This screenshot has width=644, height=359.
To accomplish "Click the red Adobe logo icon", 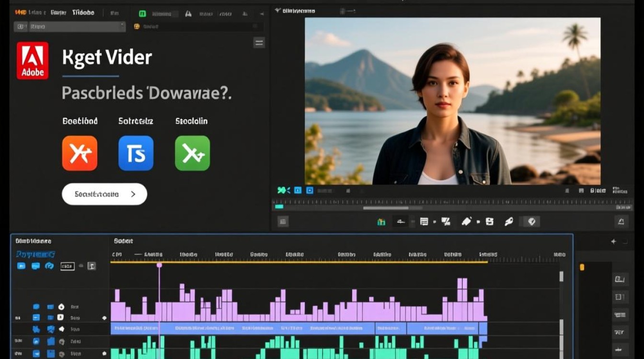I will (33, 60).
